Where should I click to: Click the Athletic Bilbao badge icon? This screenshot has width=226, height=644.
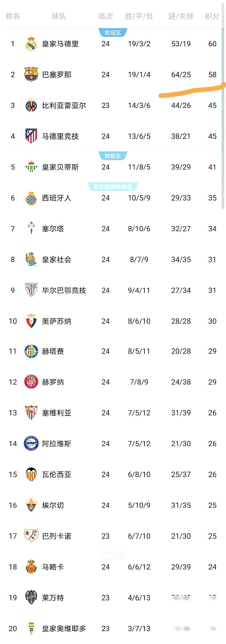(31, 290)
